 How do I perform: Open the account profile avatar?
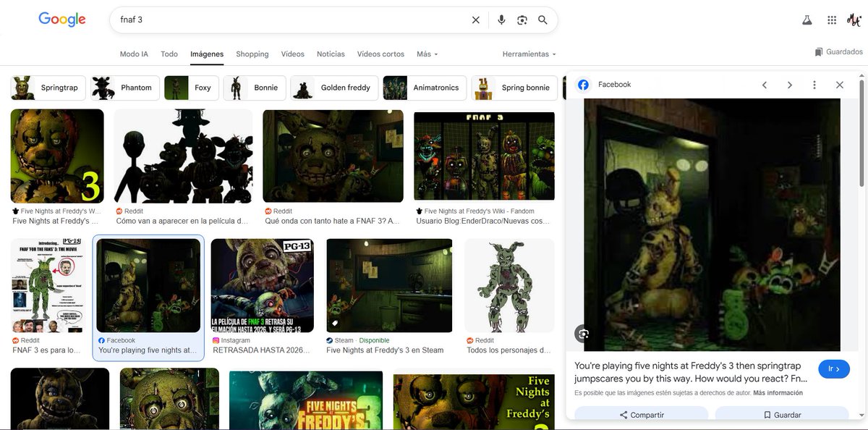pos(854,20)
